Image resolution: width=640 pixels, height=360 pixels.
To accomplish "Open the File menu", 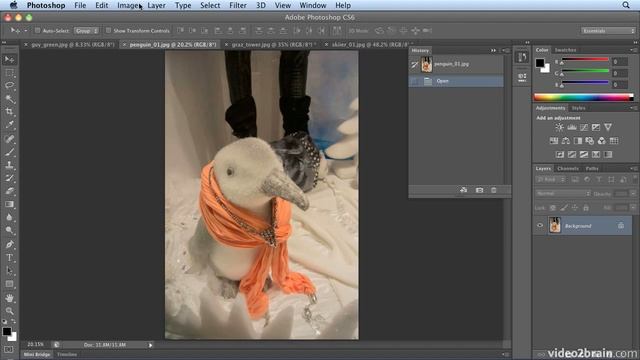I will (x=80, y=5).
